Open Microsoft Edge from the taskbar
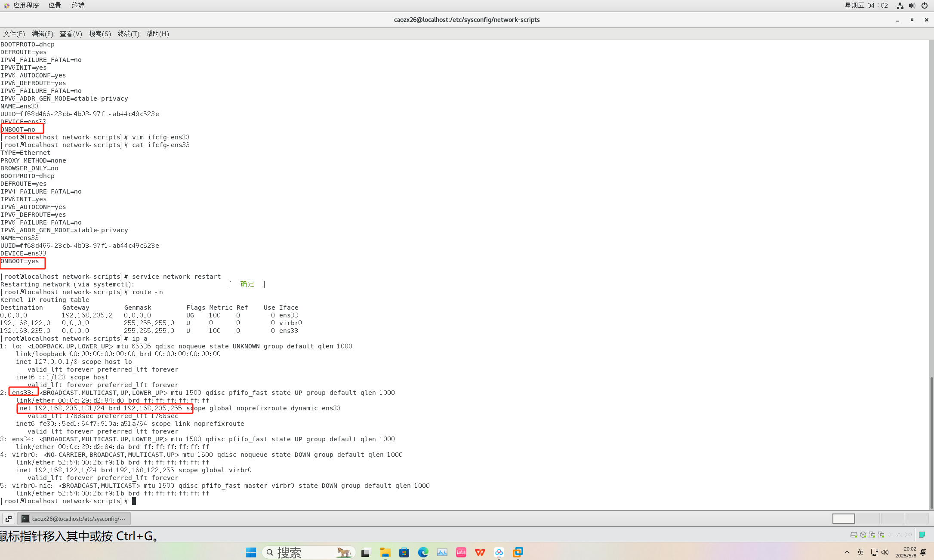Viewport: 934px width, 560px height. click(423, 552)
